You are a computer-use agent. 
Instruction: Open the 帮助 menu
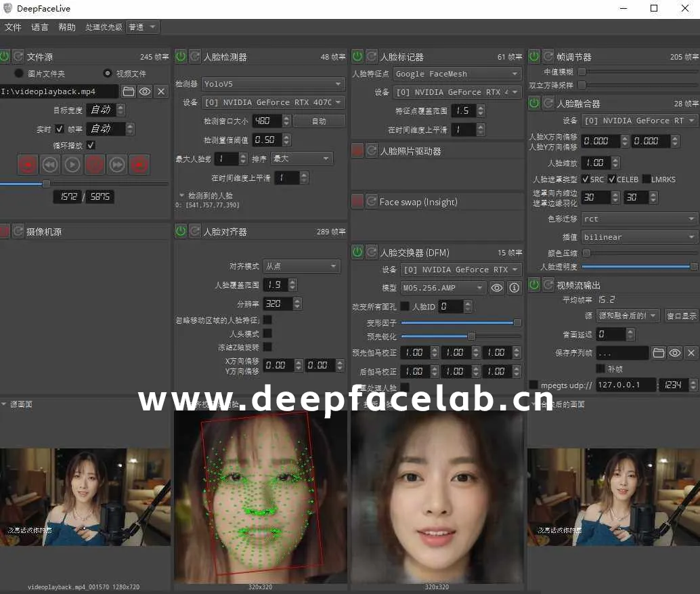click(67, 27)
